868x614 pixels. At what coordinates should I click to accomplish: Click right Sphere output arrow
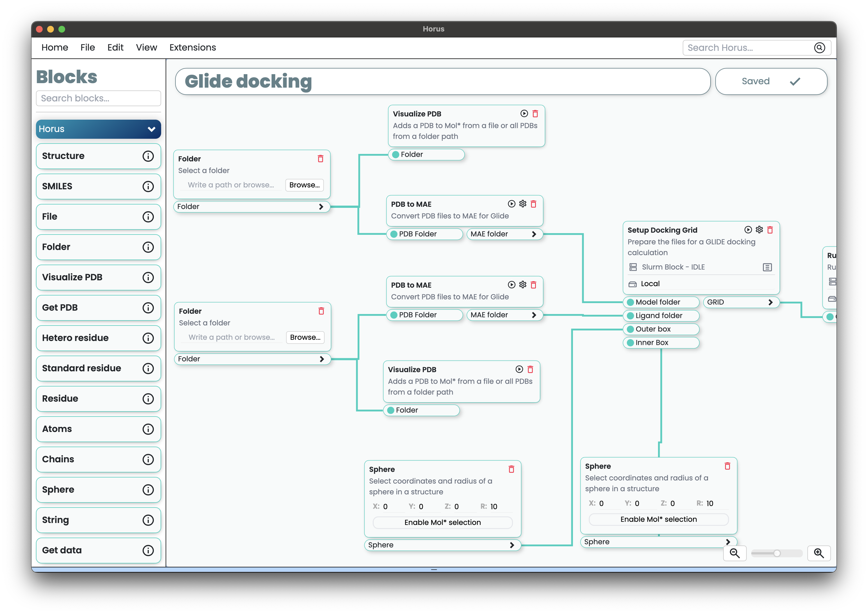pyautogui.click(x=728, y=542)
